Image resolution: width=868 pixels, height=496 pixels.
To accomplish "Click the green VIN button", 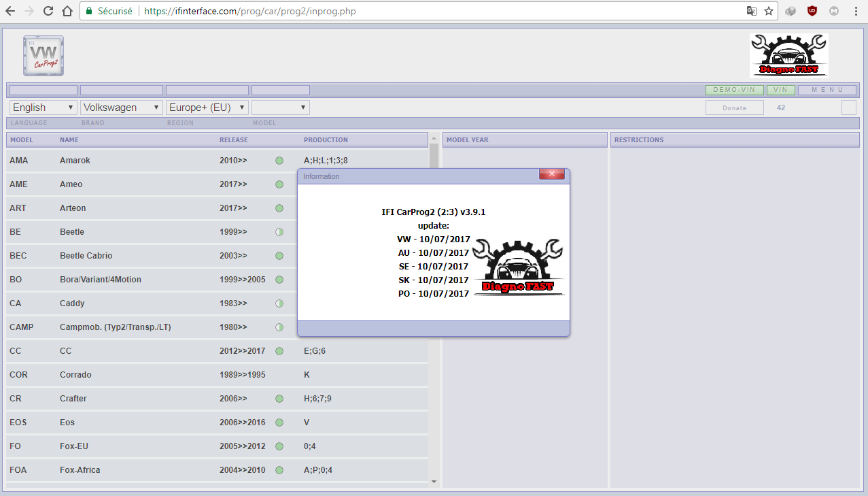I will click(x=781, y=90).
